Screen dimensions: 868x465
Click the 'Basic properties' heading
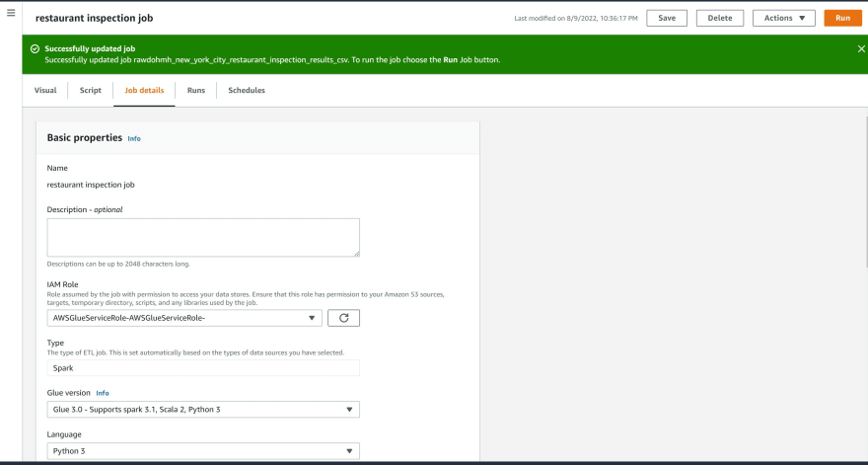(x=84, y=137)
